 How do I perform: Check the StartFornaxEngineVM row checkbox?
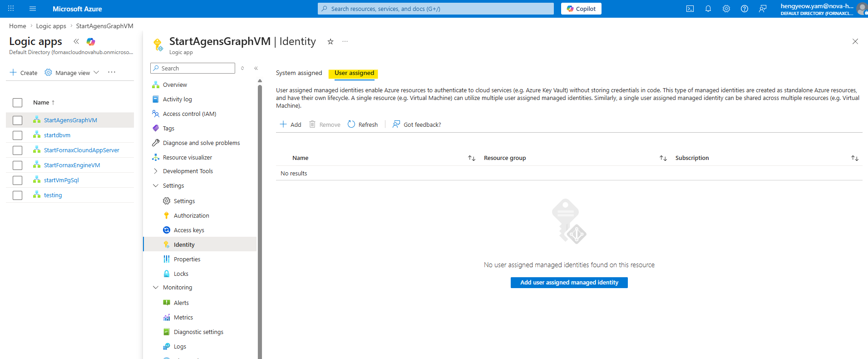click(x=17, y=165)
